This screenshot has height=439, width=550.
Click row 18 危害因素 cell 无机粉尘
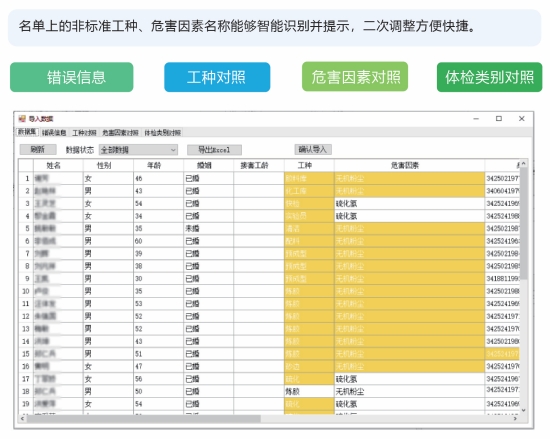409,392
